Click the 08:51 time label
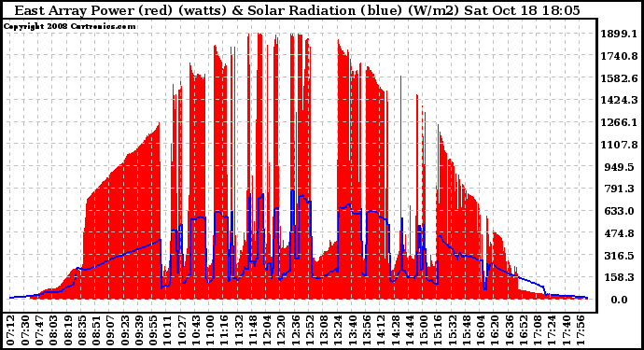The height and width of the screenshot is (350, 644). tap(96, 329)
